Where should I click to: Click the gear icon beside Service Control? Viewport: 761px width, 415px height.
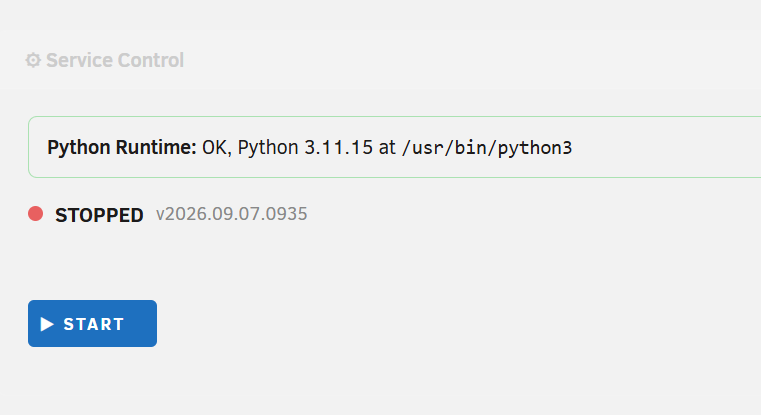coord(33,60)
